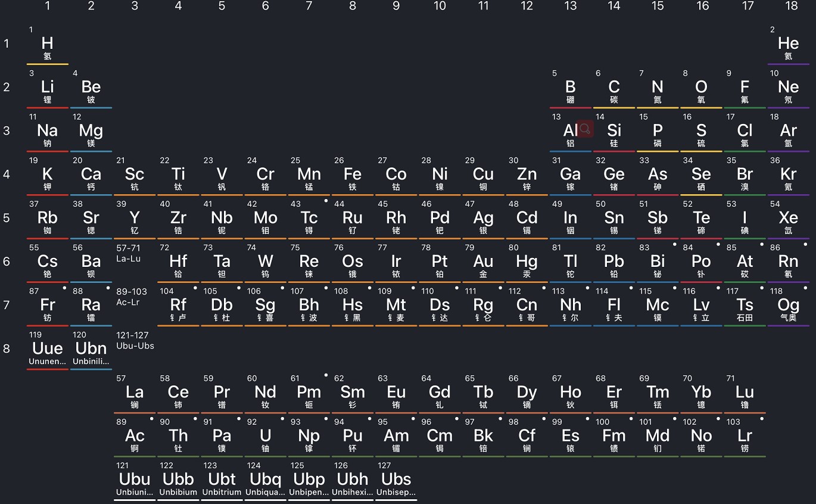
Task: Click group 18 column header
Action: click(x=791, y=6)
